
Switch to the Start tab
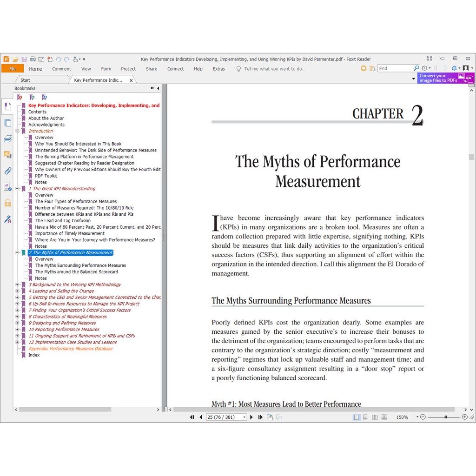pyautogui.click(x=25, y=80)
